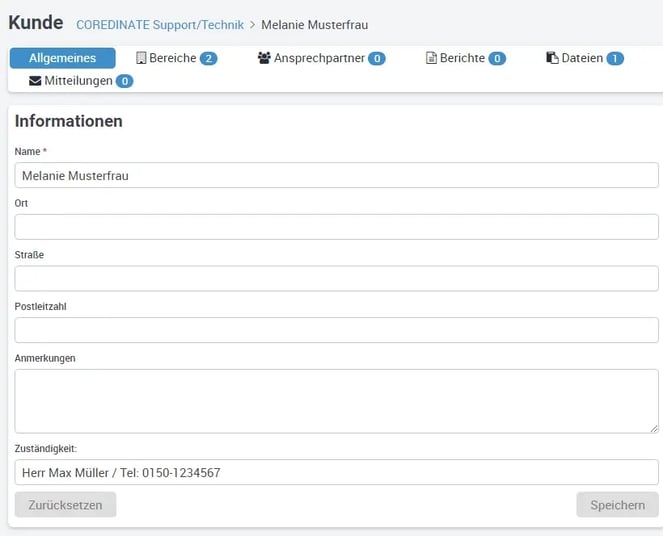663x536 pixels.
Task: Focus the Name input field
Action: (x=336, y=175)
